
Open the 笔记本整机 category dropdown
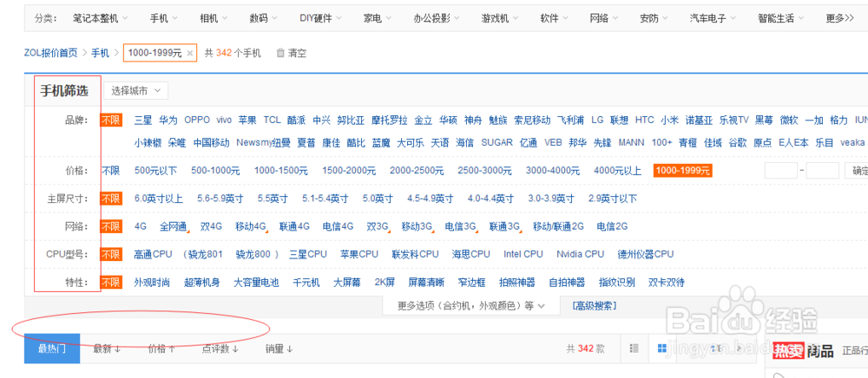pyautogui.click(x=100, y=18)
